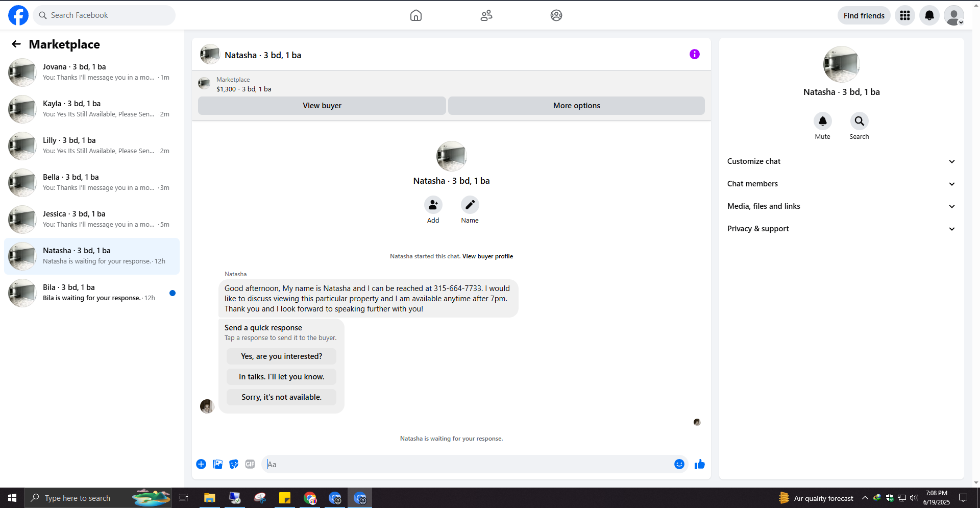Viewport: 980px width, 508px height.
Task: Open the Jovana conversation
Action: pos(92,72)
